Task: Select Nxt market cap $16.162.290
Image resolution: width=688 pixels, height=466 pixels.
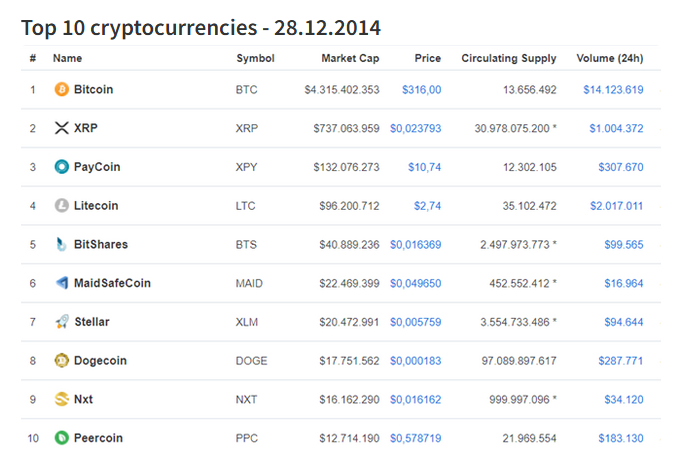Action: [x=349, y=400]
